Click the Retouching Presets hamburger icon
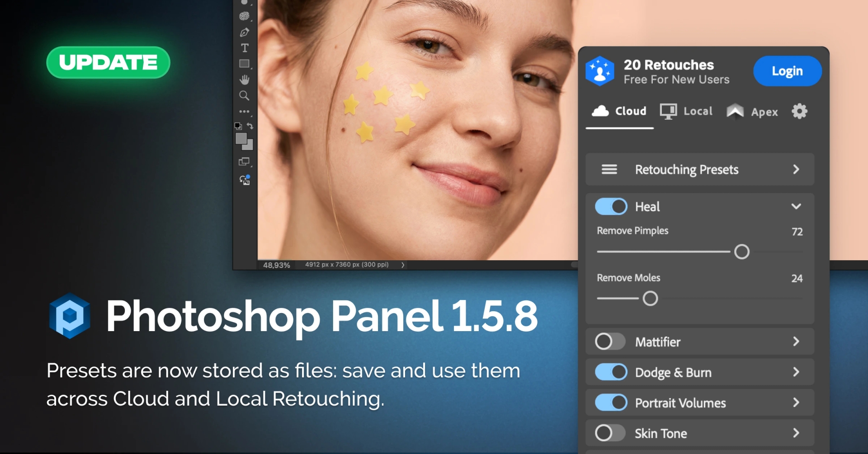This screenshot has height=454, width=868. click(x=609, y=169)
